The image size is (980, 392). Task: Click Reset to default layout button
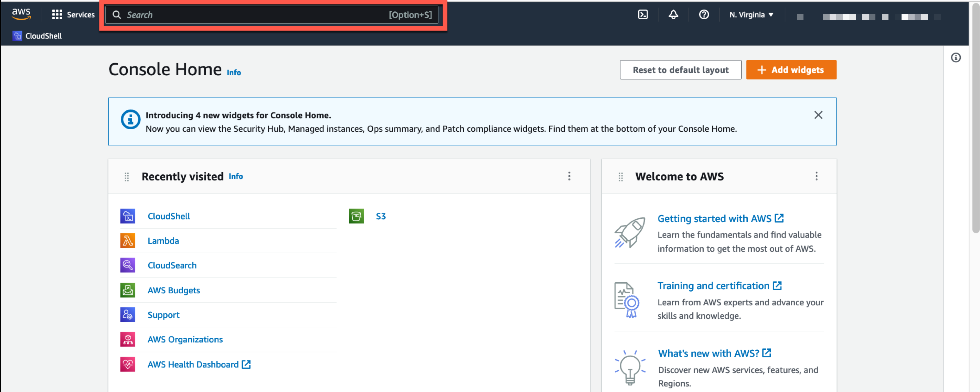(x=681, y=69)
